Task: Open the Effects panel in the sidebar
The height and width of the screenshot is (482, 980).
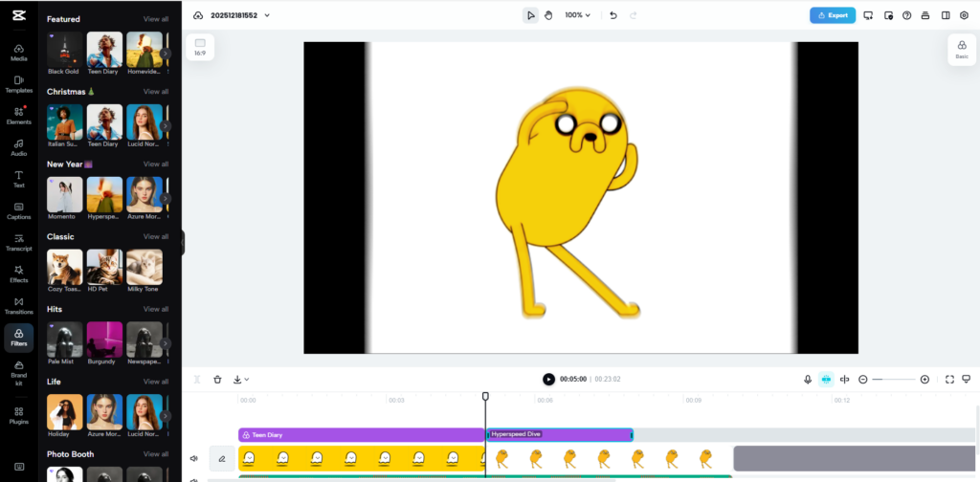Action: pos(18,274)
